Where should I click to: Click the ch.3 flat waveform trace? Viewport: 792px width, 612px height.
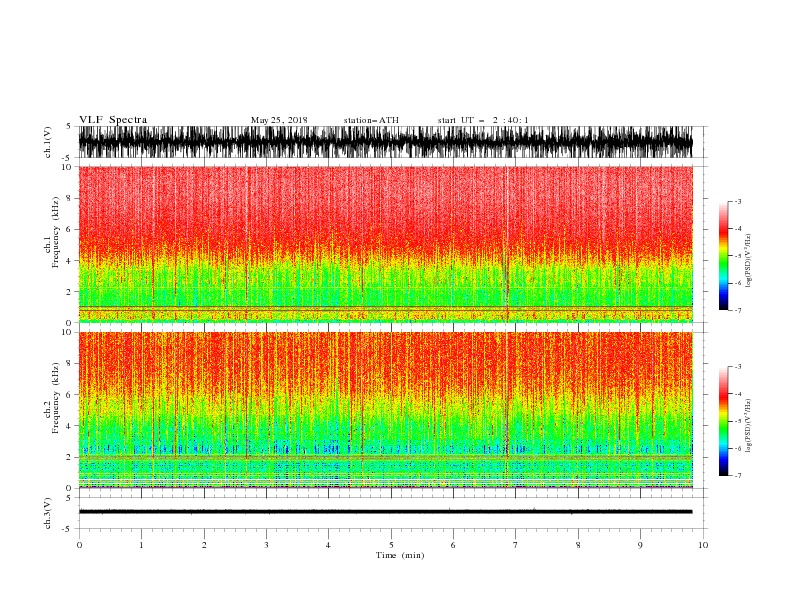[x=385, y=512]
